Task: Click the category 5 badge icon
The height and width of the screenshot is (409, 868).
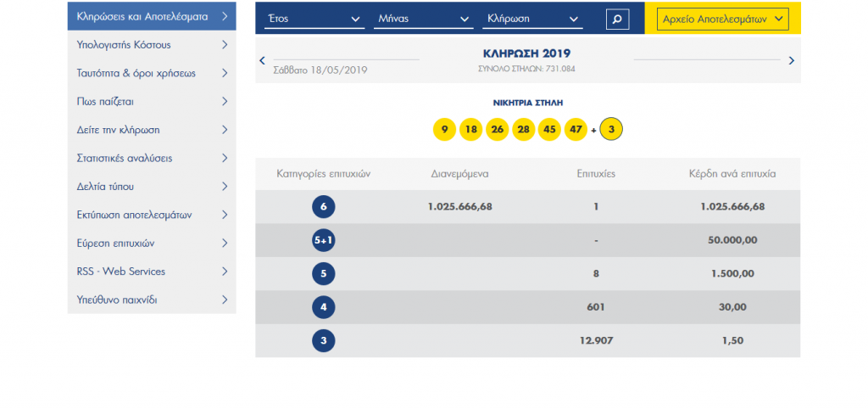Action: (323, 274)
